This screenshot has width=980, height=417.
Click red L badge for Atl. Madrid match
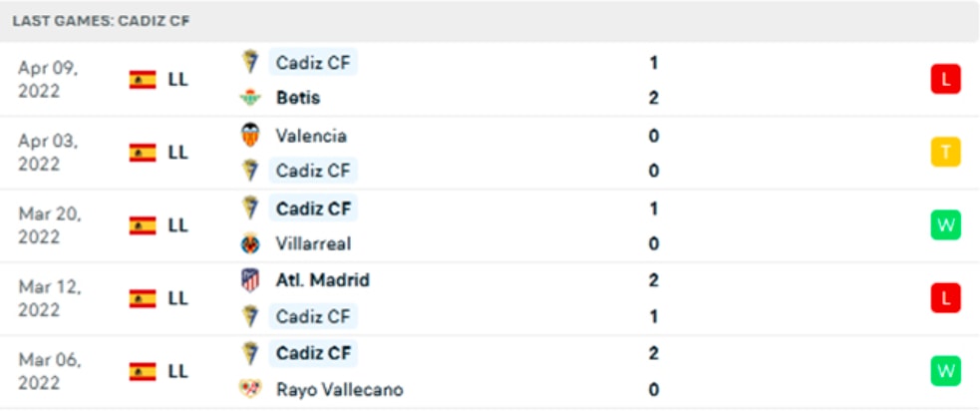click(x=945, y=298)
